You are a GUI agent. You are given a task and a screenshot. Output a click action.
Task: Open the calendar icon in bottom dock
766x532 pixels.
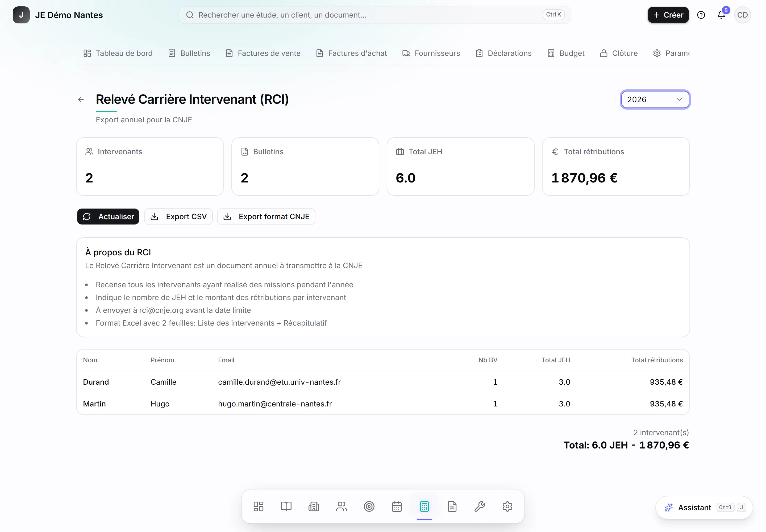point(397,506)
